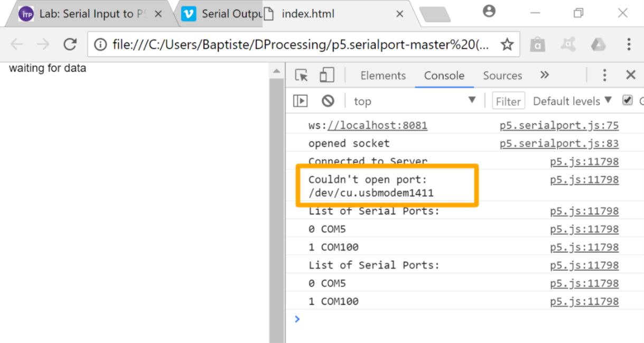Bookmark this page with the star icon
644x343 pixels.
click(x=507, y=45)
